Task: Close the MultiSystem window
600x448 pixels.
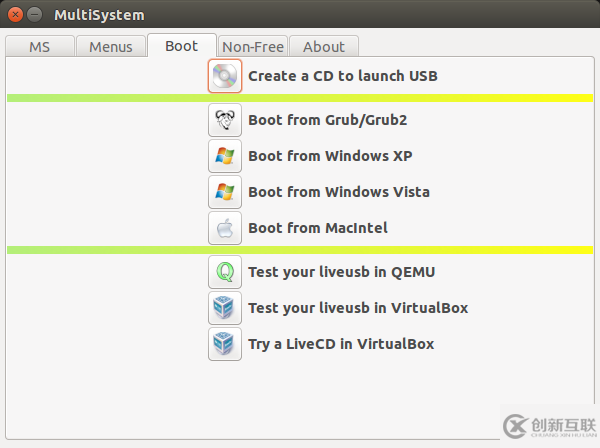Action: click(x=15, y=15)
